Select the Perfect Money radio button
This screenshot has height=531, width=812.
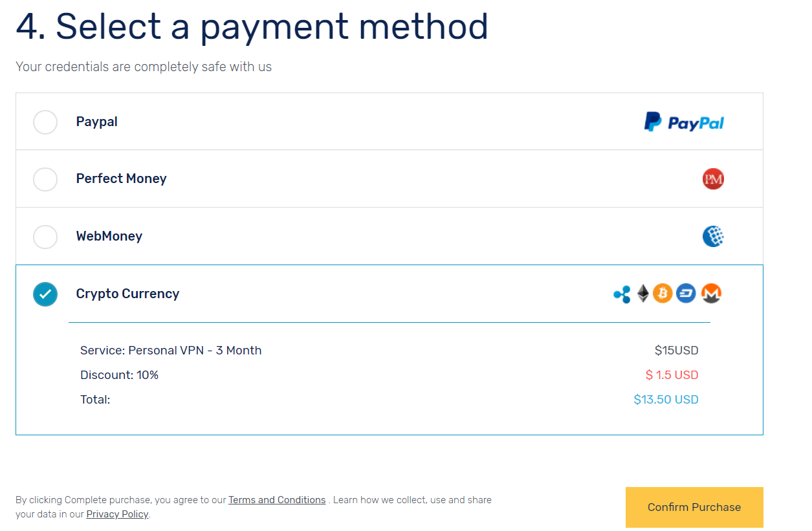click(45, 179)
